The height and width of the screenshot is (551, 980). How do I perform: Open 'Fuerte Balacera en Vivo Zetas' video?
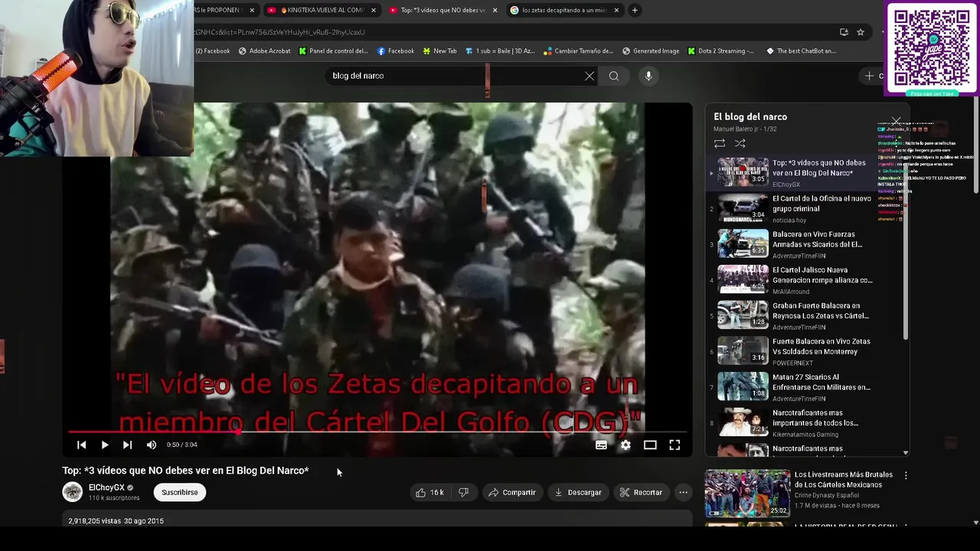(x=804, y=352)
